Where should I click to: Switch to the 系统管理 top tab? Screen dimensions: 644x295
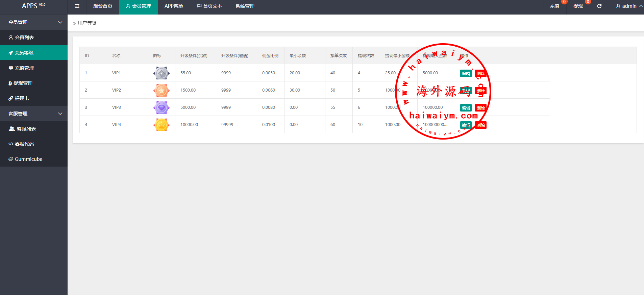245,6
